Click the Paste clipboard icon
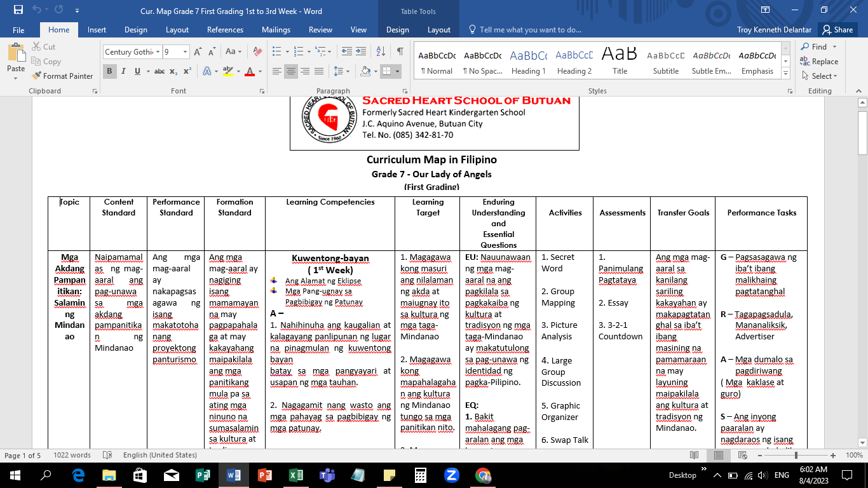The image size is (868, 488). [x=16, y=60]
